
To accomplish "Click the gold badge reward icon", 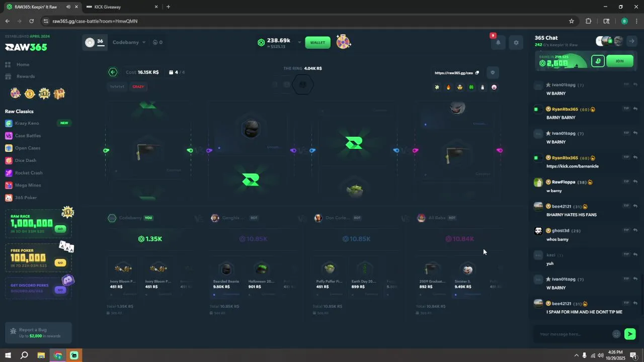I will (x=44, y=94).
